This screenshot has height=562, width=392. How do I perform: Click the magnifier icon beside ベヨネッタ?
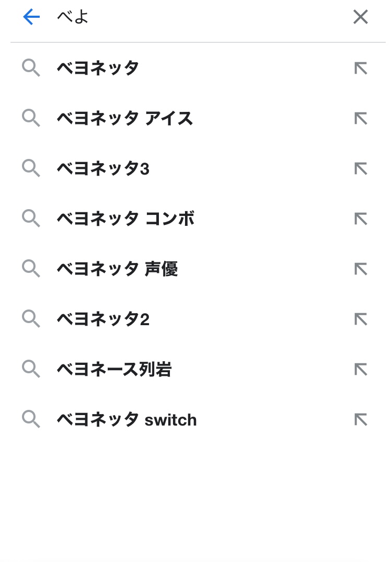(31, 68)
